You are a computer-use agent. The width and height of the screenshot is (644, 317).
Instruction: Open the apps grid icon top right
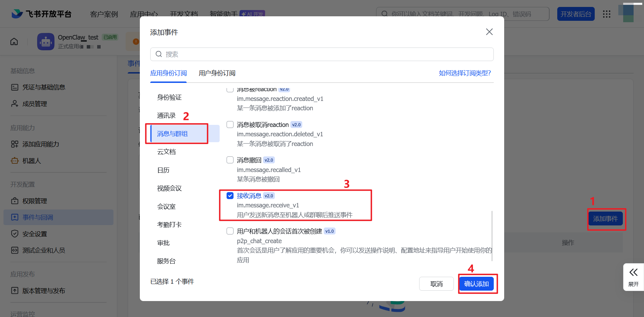coord(607,14)
